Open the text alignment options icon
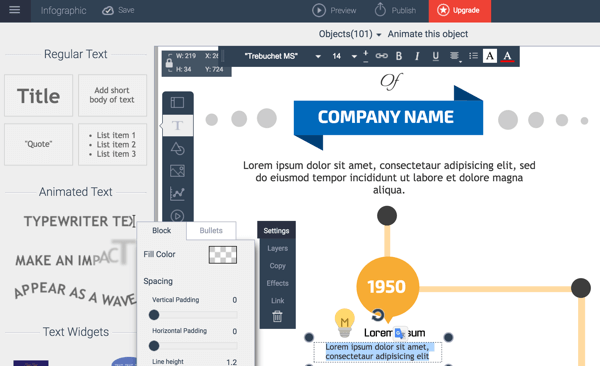600x366 pixels. 455,56
